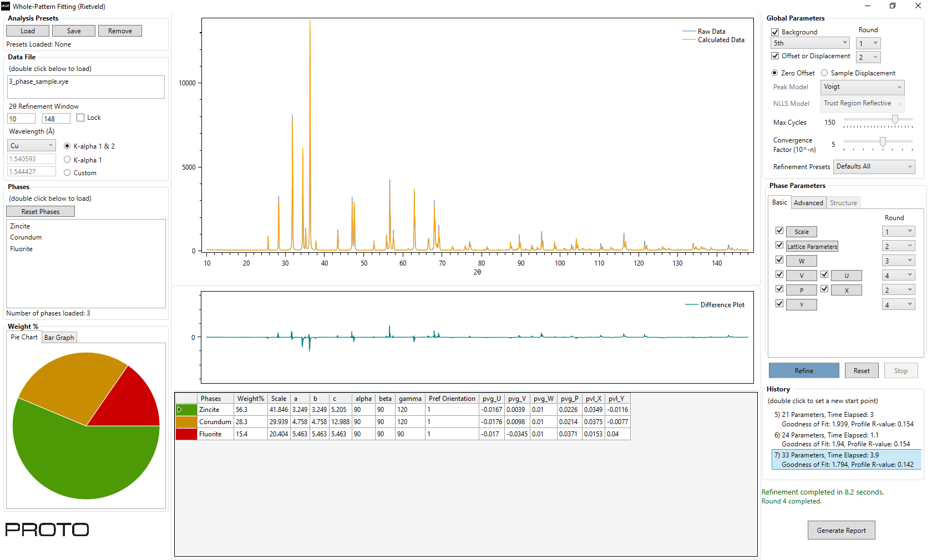This screenshot has width=932, height=560.
Task: Open the Peak Model Voigt dropdown
Action: [862, 87]
